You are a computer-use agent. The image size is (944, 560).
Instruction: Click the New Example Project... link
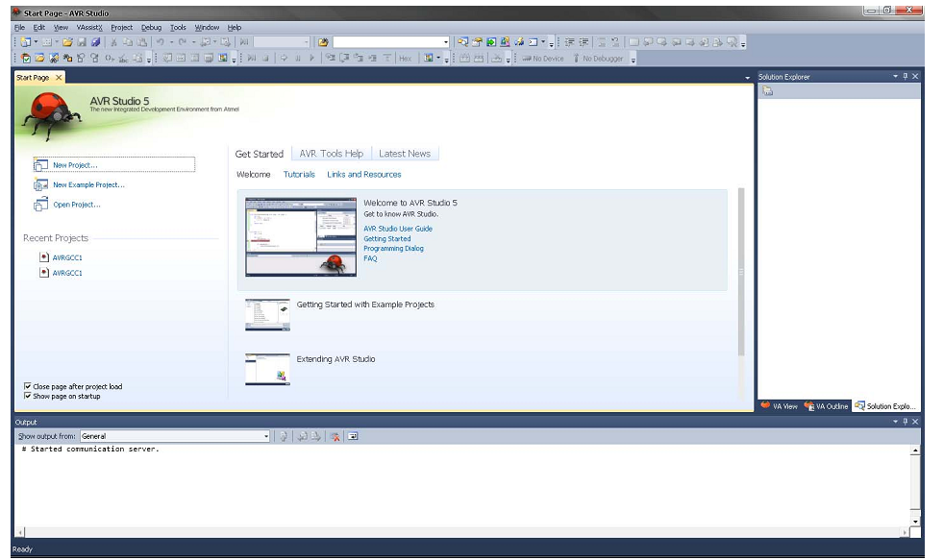(88, 184)
